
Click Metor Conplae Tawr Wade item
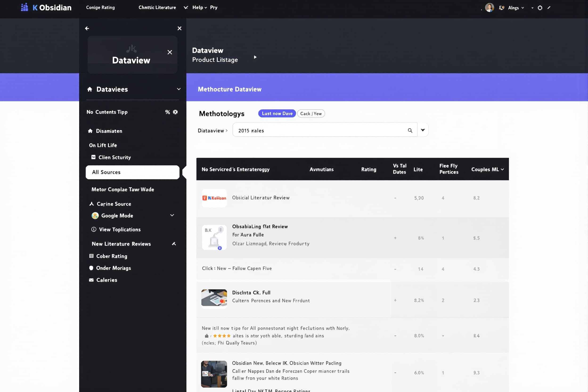123,189
